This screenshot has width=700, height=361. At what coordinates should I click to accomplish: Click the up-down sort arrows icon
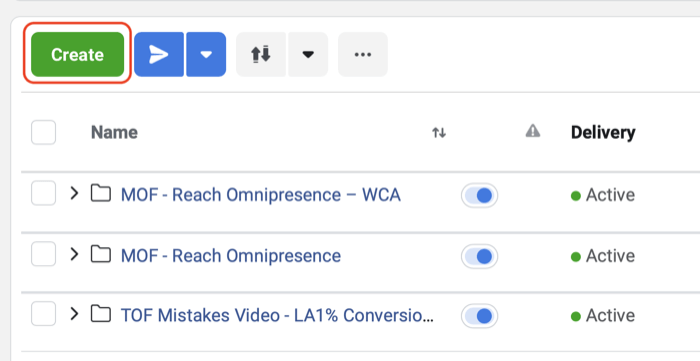click(x=439, y=133)
